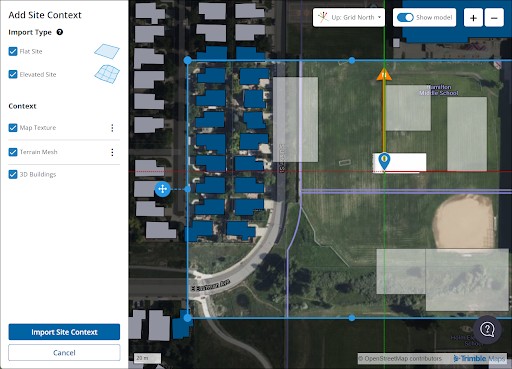Image resolution: width=512 pixels, height=369 pixels.
Task: Open Terrain Mesh more options menu
Action: point(112,152)
